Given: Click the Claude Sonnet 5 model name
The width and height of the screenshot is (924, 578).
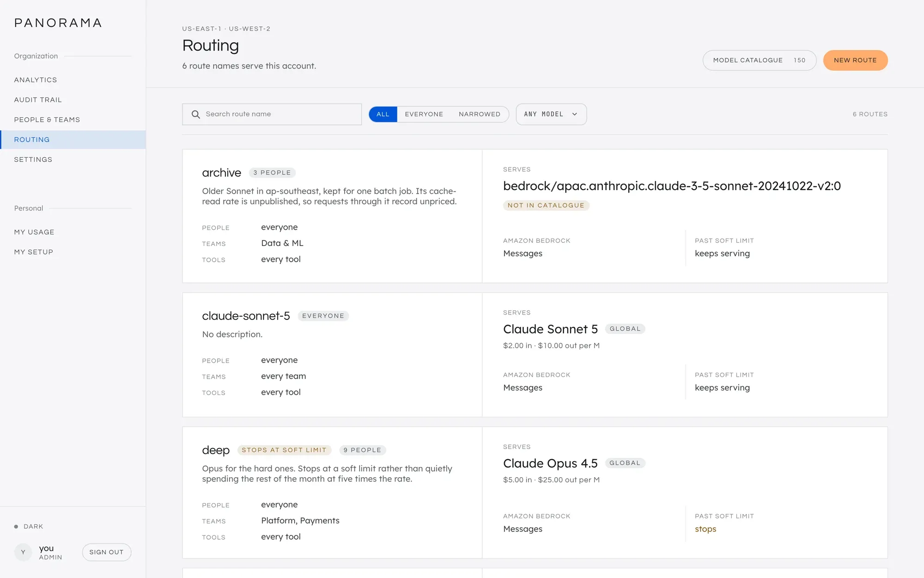Looking at the screenshot, I should pyautogui.click(x=550, y=329).
